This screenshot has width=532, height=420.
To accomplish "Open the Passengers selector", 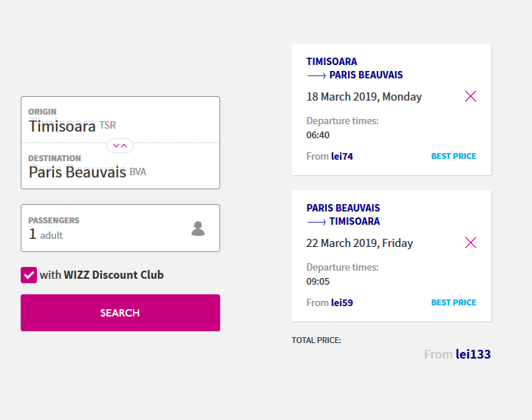I will [x=120, y=228].
